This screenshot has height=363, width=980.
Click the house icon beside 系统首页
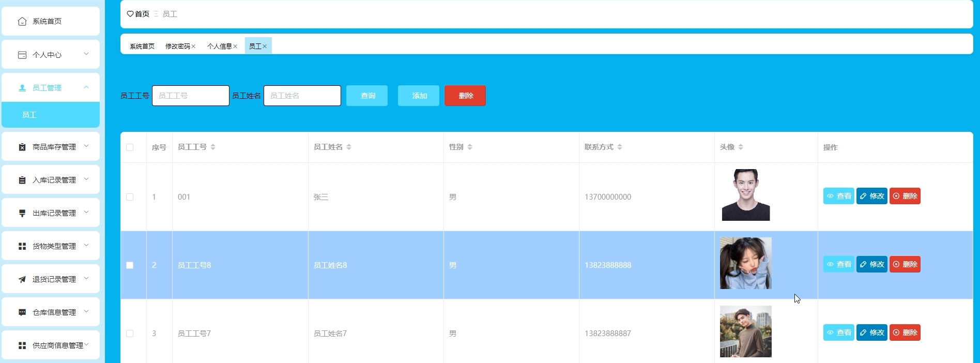[22, 21]
